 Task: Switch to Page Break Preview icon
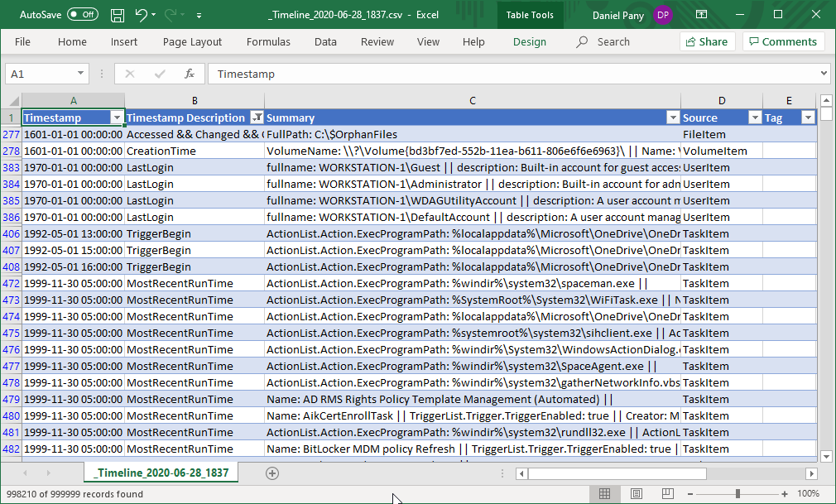[x=667, y=494]
